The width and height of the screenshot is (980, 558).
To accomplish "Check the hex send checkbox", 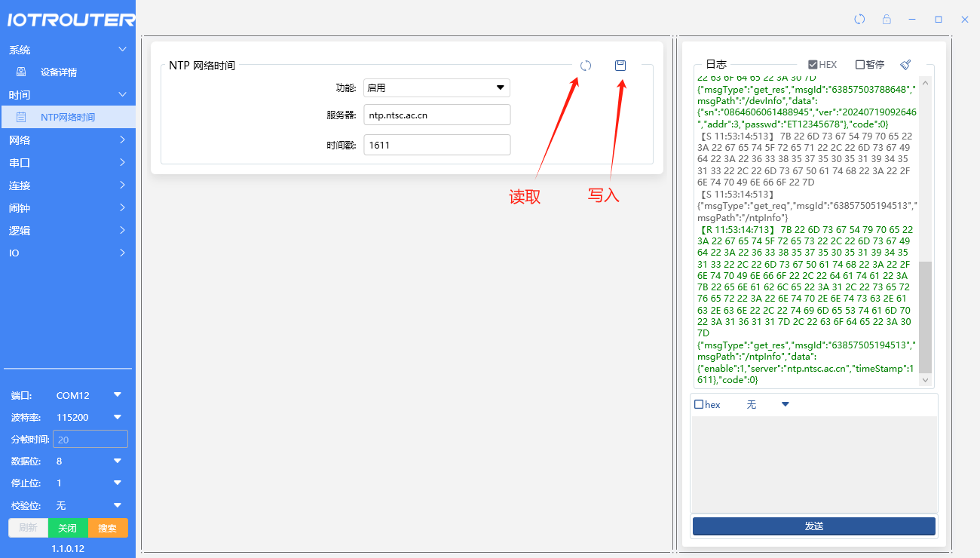I will tap(699, 405).
